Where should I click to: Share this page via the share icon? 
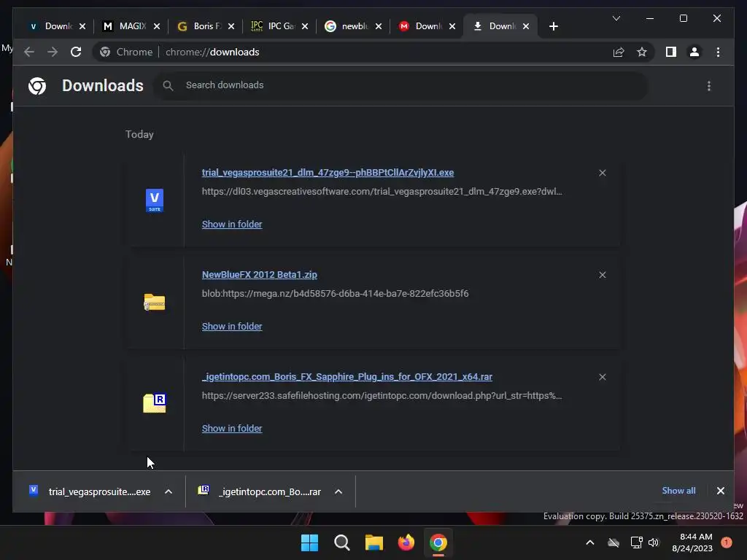point(619,52)
